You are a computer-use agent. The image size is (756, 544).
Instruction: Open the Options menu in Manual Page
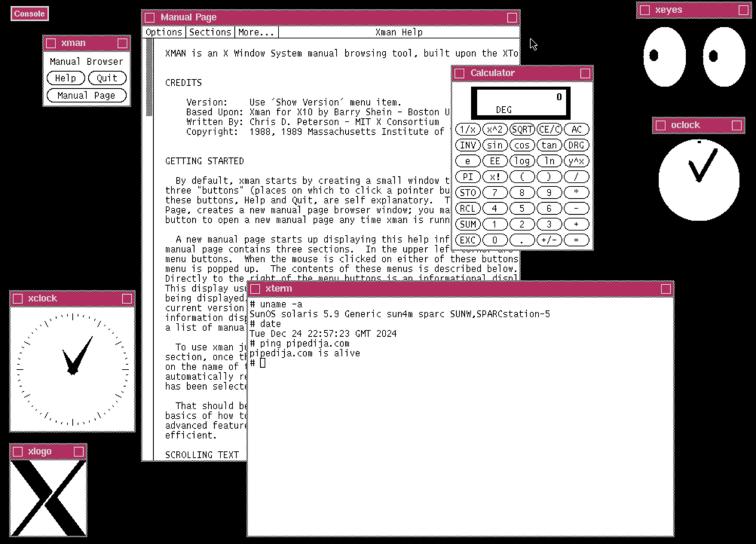click(x=164, y=32)
